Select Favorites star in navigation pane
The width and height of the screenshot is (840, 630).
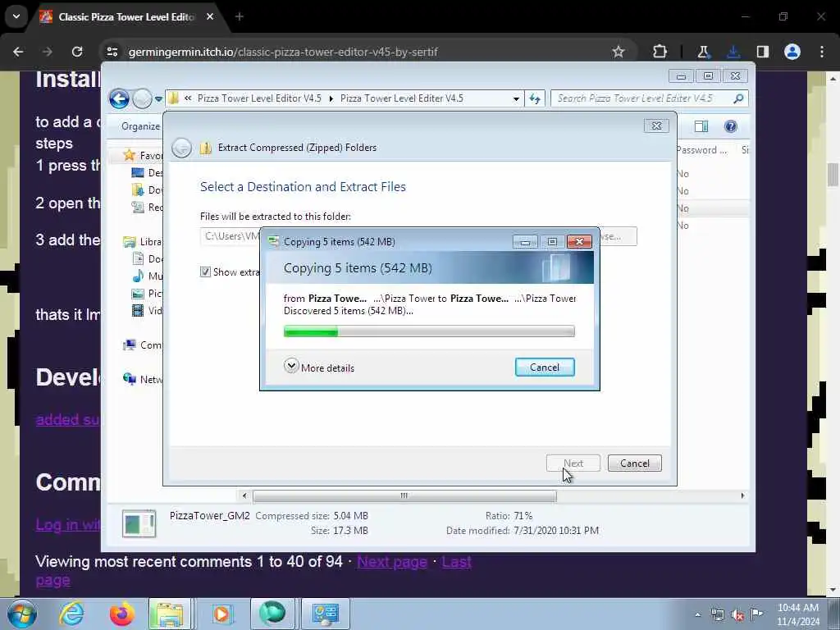click(x=129, y=155)
